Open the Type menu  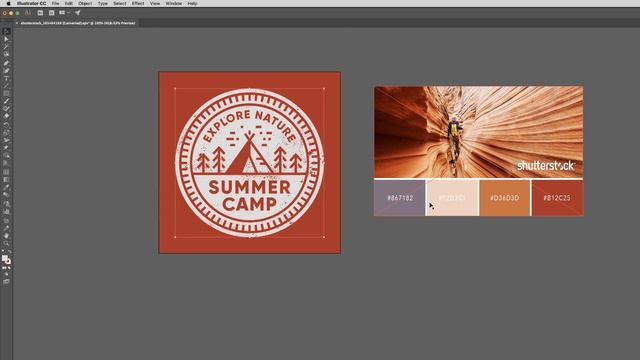click(x=102, y=3)
